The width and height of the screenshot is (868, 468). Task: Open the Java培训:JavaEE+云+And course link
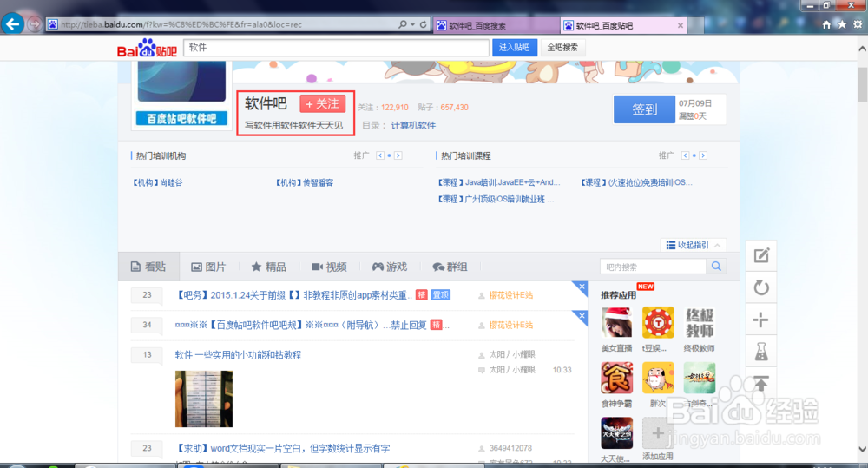pos(498,182)
